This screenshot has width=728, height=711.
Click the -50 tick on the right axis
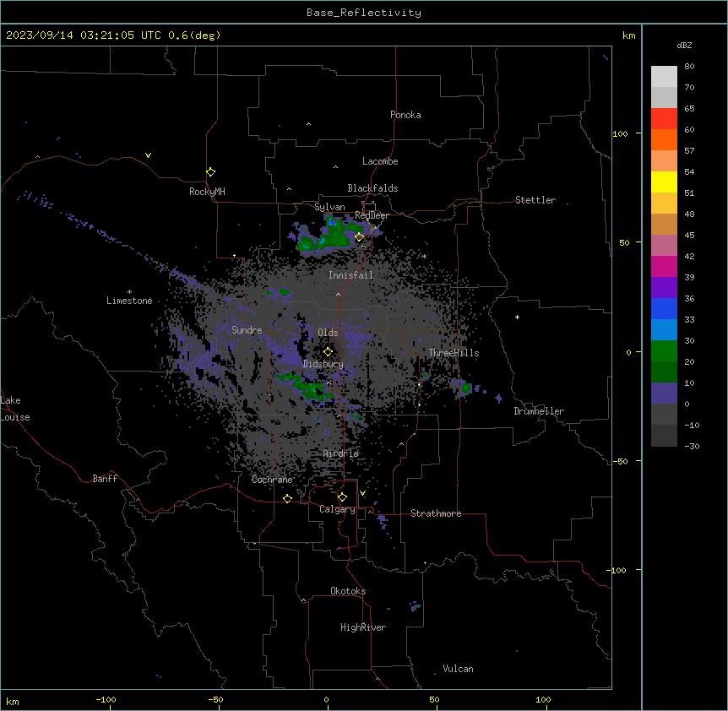[x=620, y=461]
